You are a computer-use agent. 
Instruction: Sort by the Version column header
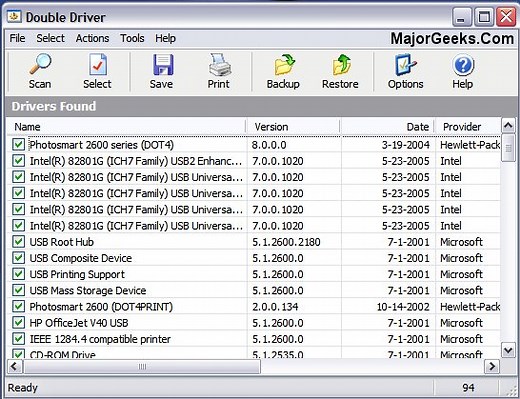tap(293, 127)
